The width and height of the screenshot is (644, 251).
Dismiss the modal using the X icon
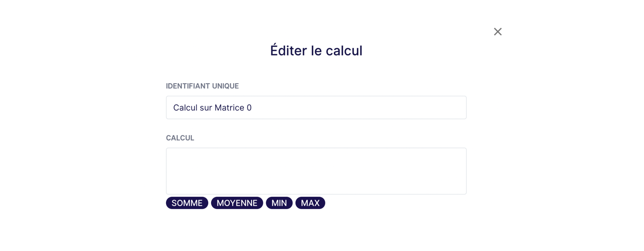click(x=498, y=31)
